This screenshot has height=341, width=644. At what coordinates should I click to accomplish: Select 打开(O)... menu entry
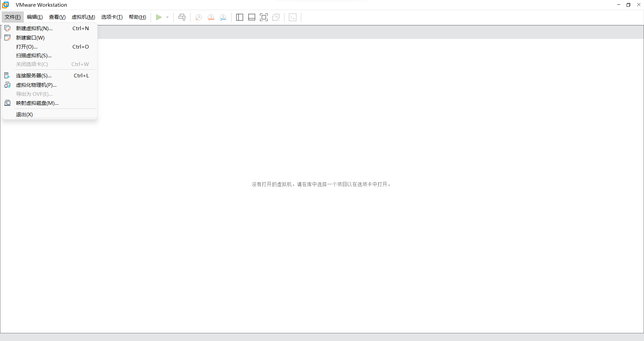pyautogui.click(x=50, y=47)
